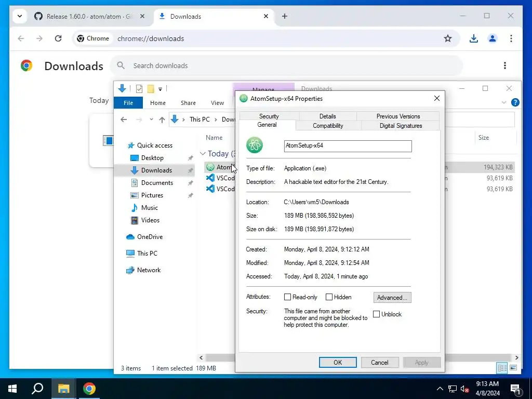The image size is (532, 399).
Task: Click Explorer's New Folder quick access icon
Action: point(151,89)
